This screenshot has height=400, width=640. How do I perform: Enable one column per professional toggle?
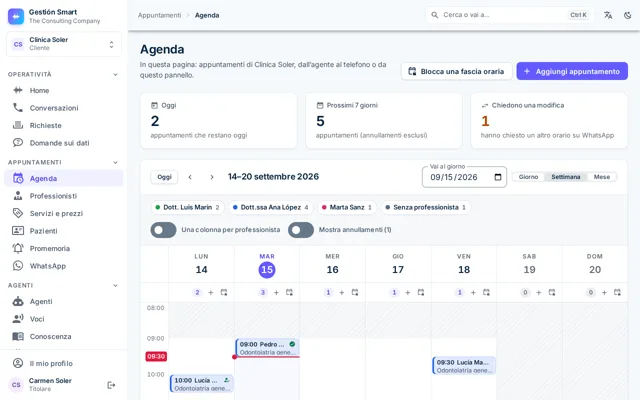pyautogui.click(x=163, y=230)
